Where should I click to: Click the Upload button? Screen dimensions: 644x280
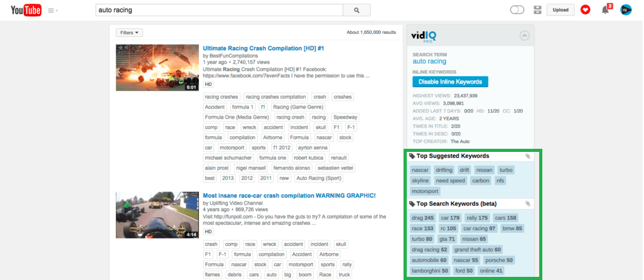561,10
